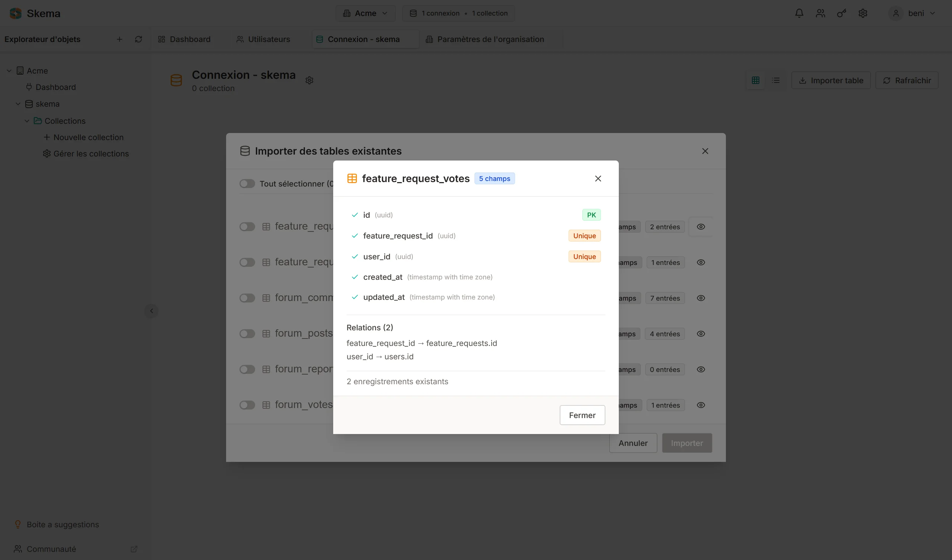Add a new object with the plus icon
952x560 pixels.
pos(119,39)
